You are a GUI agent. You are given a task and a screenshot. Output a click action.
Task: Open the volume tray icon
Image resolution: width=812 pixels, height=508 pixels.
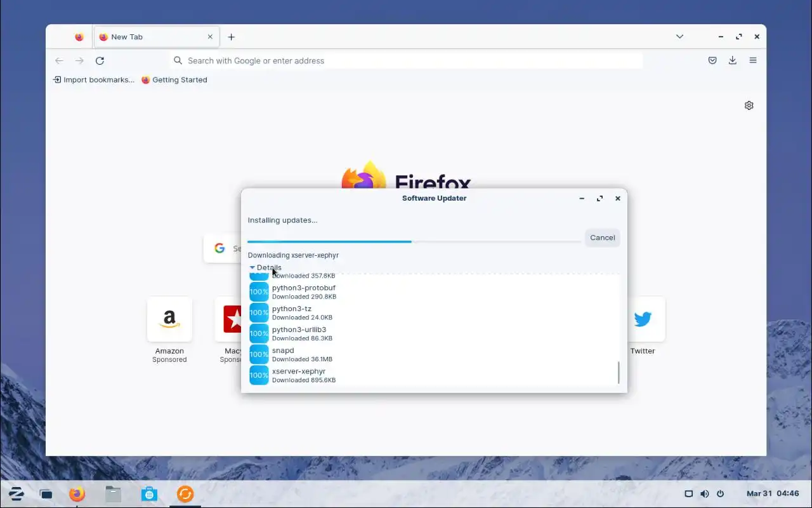704,494
